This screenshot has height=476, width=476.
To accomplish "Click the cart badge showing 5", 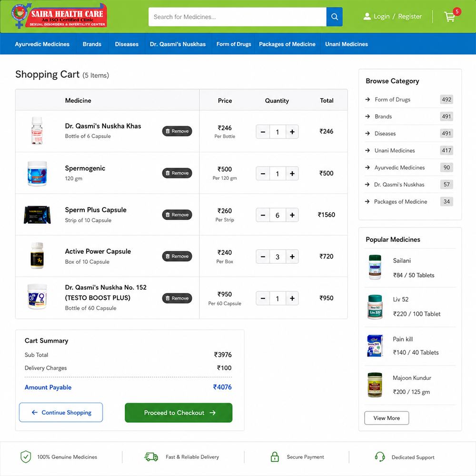I will pos(457,11).
